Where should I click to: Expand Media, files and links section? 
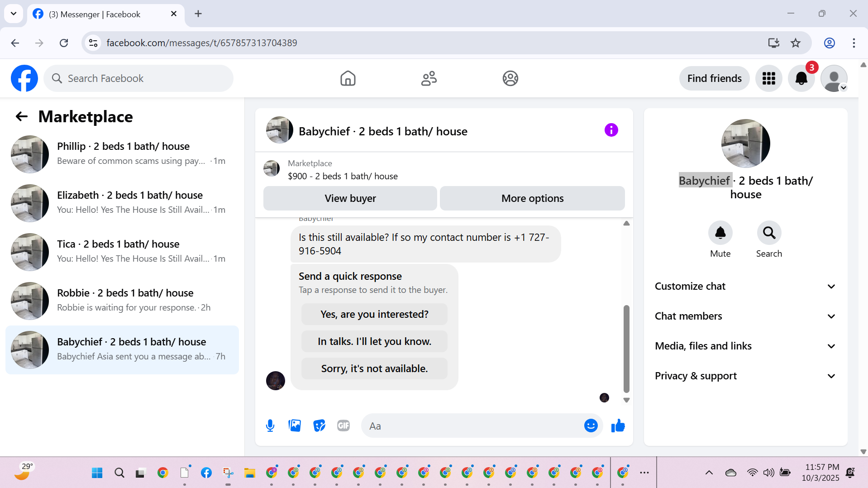pyautogui.click(x=745, y=346)
